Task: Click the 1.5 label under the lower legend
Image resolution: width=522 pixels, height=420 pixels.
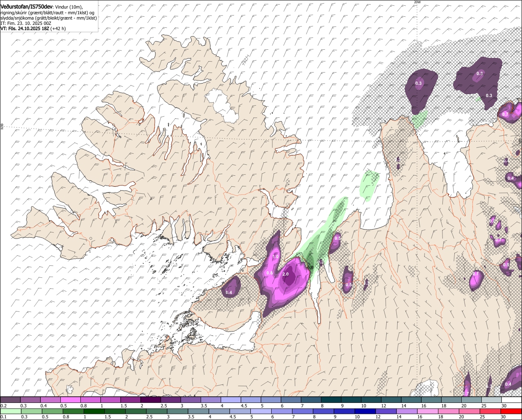Action: (x=108, y=417)
